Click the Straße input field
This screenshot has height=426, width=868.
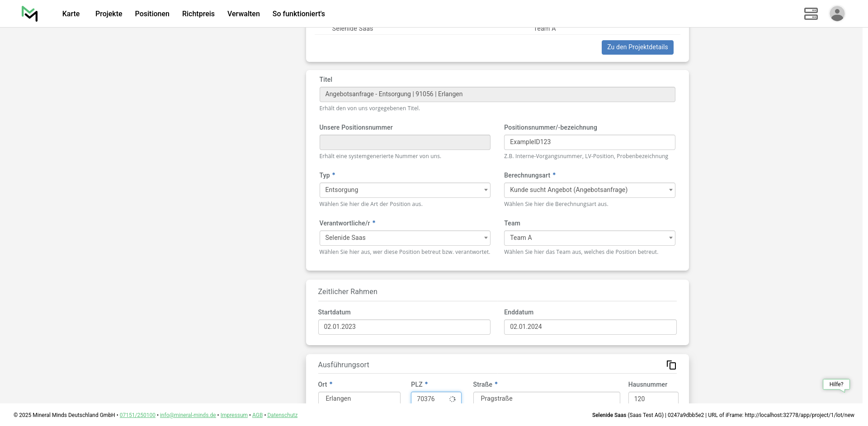pyautogui.click(x=546, y=398)
